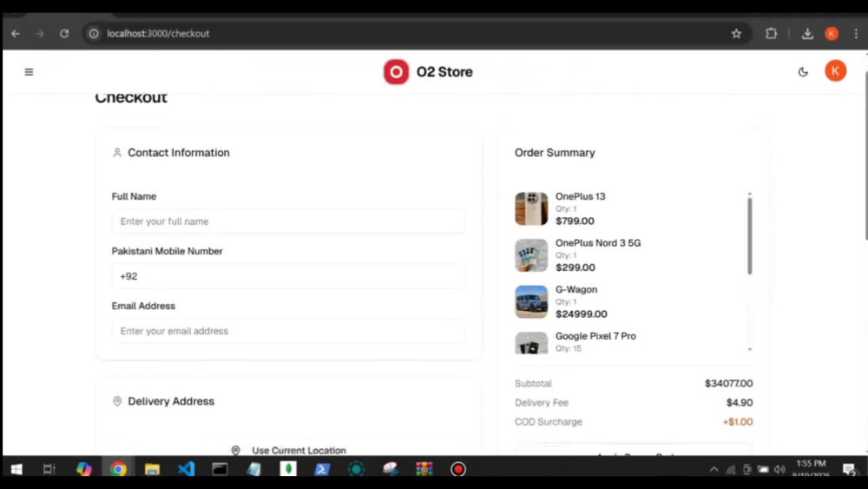Click the Delivery Address heading

pyautogui.click(x=171, y=401)
